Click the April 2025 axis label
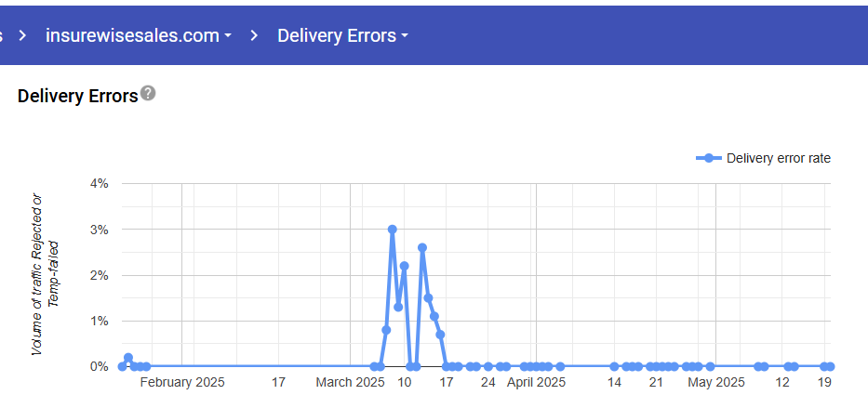The image size is (868, 408). tap(536, 382)
